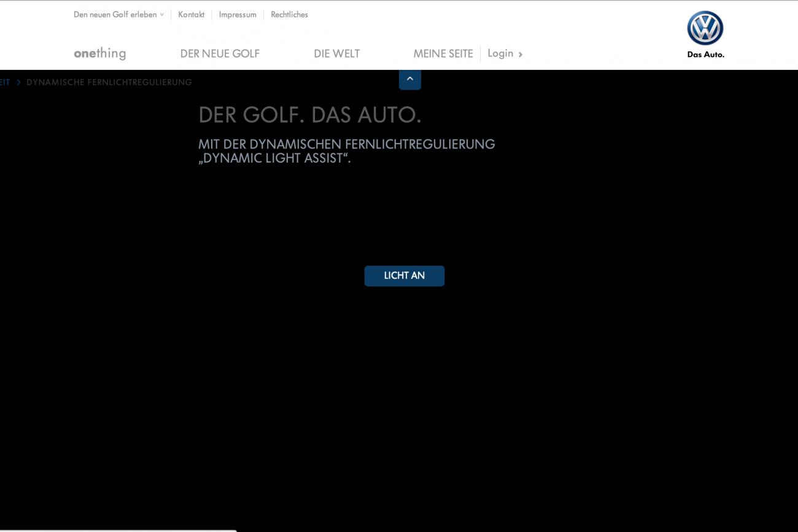The height and width of the screenshot is (532, 798).
Task: Click the Volkswagen logo
Action: (x=705, y=28)
